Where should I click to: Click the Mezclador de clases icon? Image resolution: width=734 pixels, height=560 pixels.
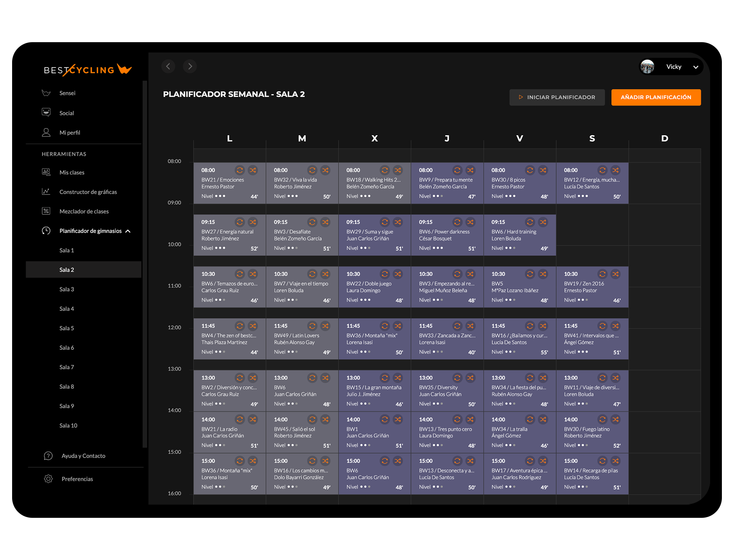46,211
